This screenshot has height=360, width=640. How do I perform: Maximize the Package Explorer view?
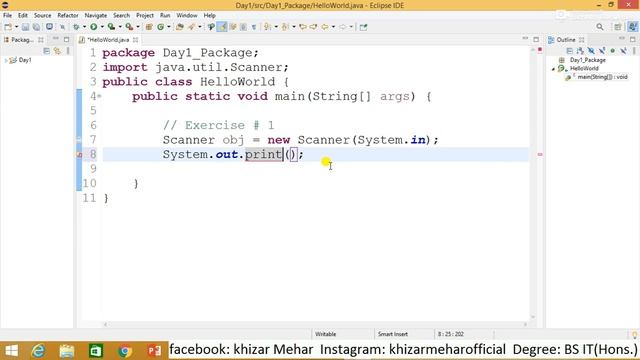pyautogui.click(x=66, y=40)
